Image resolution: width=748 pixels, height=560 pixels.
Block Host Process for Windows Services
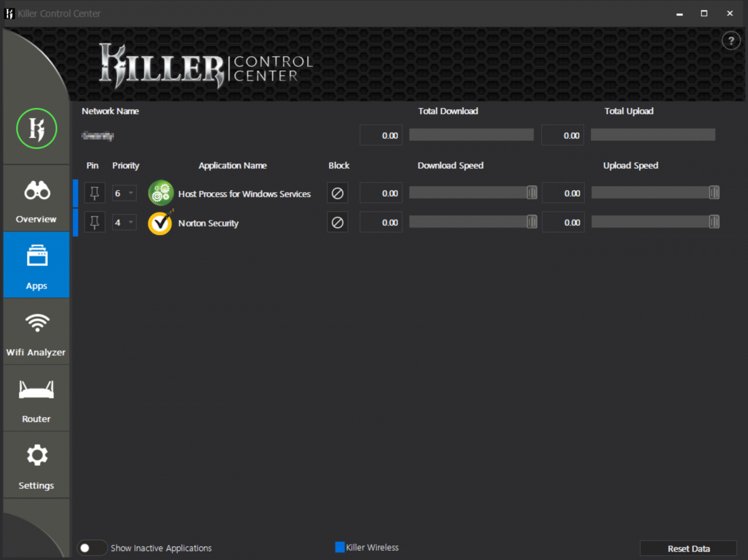[x=337, y=193]
